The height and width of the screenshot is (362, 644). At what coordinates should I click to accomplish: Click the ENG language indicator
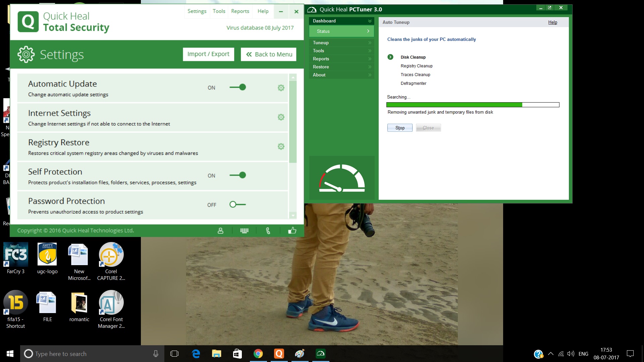[583, 354]
